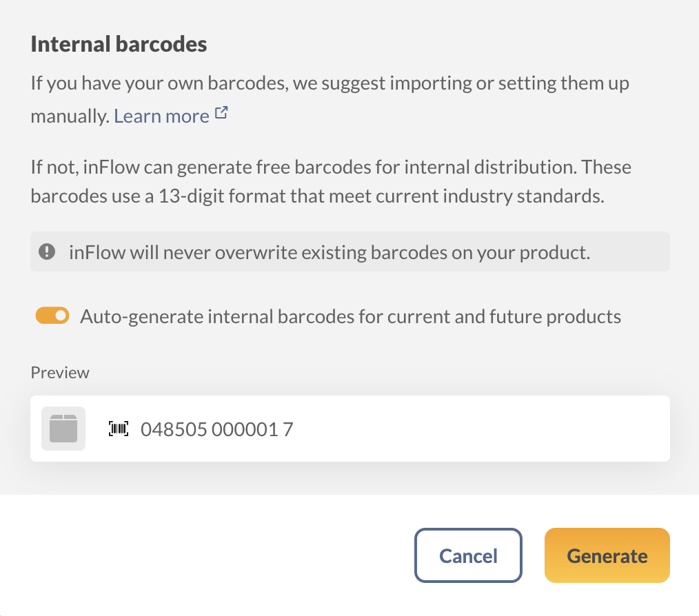Click the never overwrite existing barcodes notice
699x616 pixels.
[329, 252]
